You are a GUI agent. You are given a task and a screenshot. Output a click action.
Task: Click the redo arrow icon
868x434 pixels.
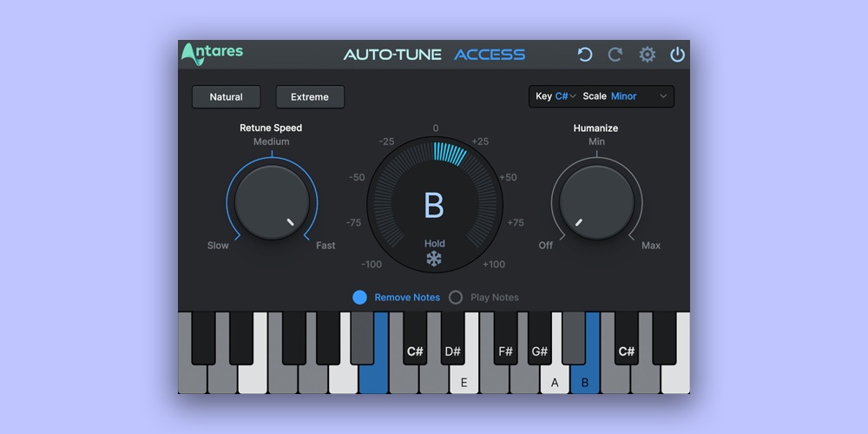[x=615, y=54]
